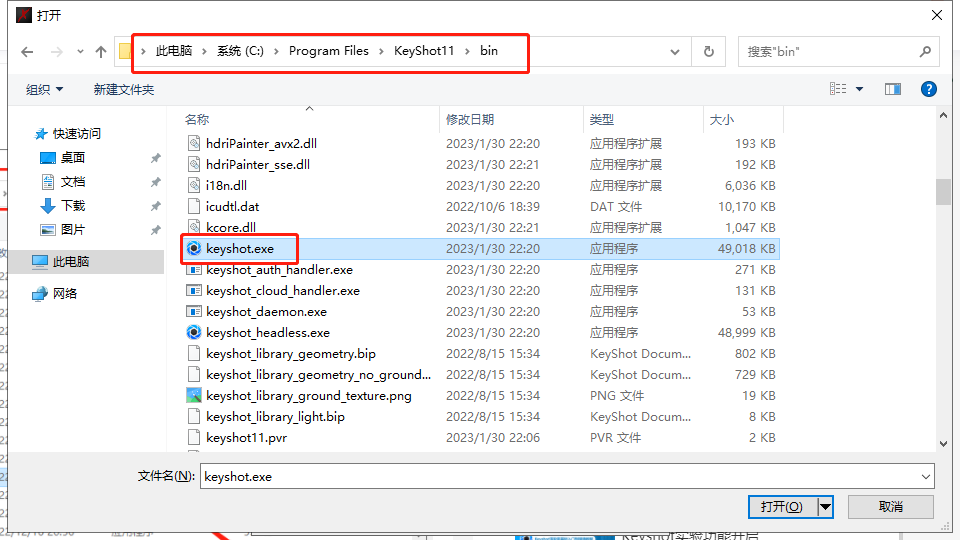Select keyshot_auth_handler.exe icon
Viewport: 960px width, 540px height.
pos(193,269)
